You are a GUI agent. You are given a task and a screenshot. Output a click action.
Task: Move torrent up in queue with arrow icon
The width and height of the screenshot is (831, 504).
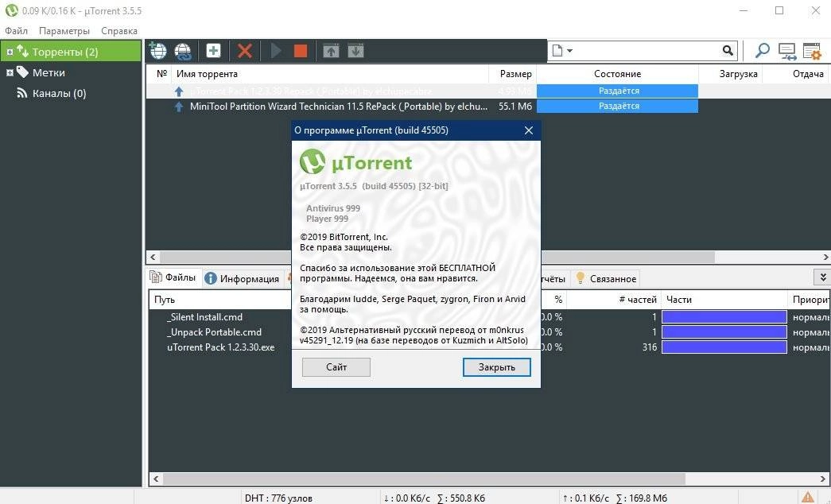(331, 50)
